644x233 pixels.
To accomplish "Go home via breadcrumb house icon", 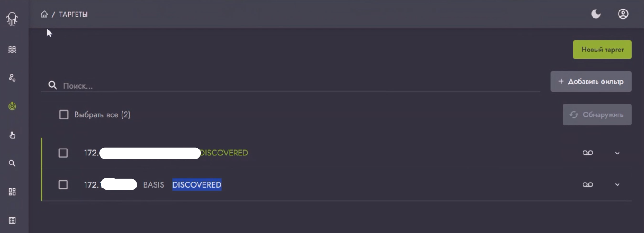I will tap(44, 15).
